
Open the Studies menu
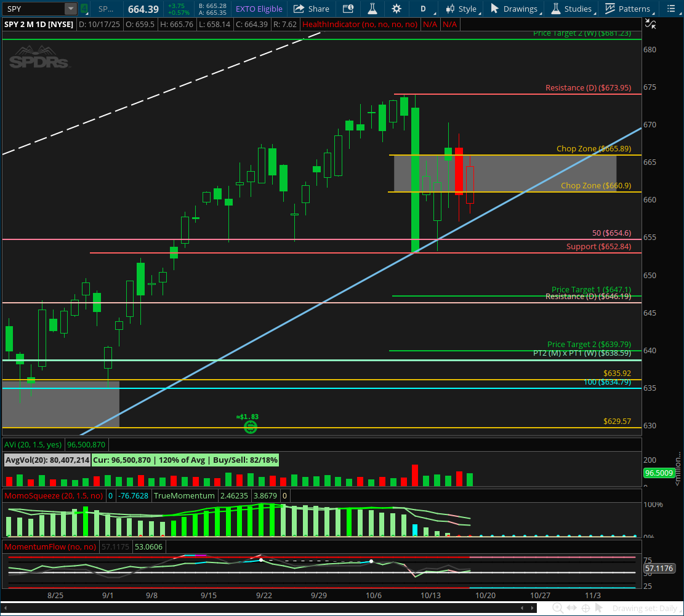click(x=573, y=9)
